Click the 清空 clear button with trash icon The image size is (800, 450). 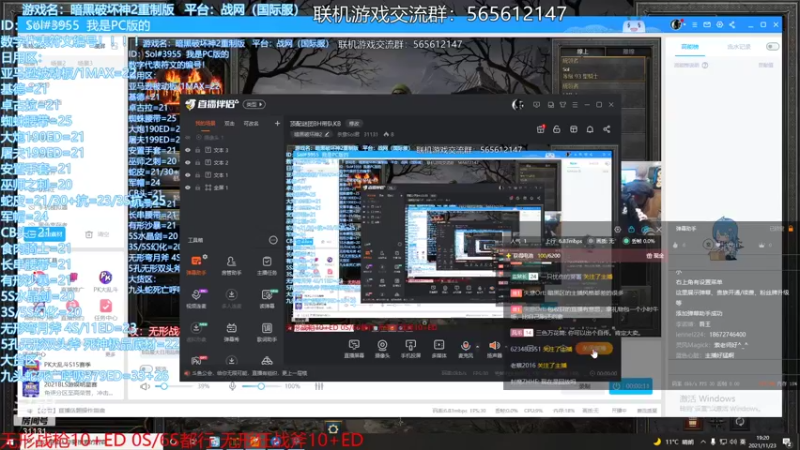tap(97, 234)
